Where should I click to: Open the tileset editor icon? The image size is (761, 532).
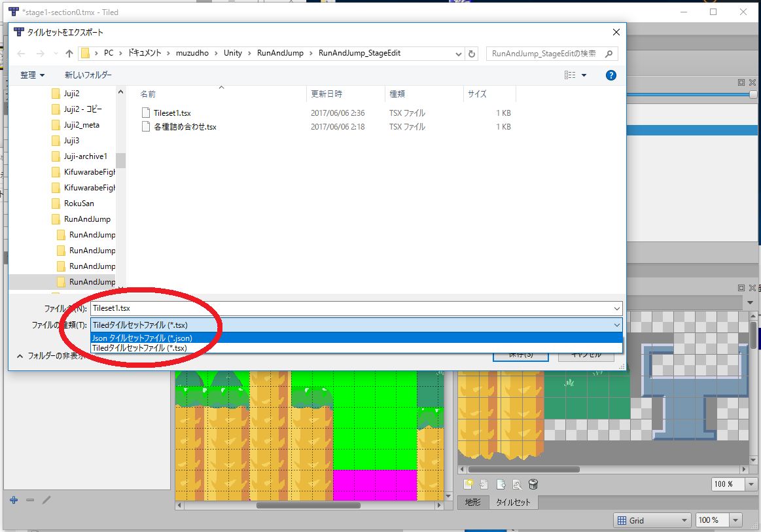pos(516,484)
